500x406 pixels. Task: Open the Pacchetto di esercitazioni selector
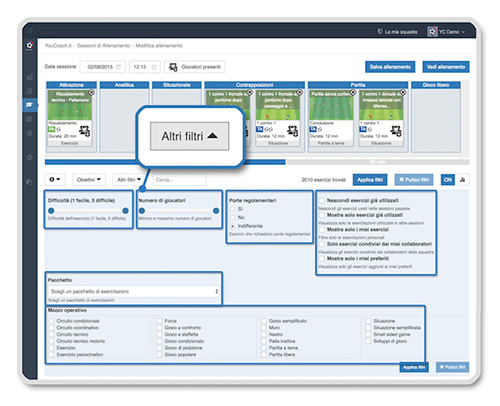(134, 291)
